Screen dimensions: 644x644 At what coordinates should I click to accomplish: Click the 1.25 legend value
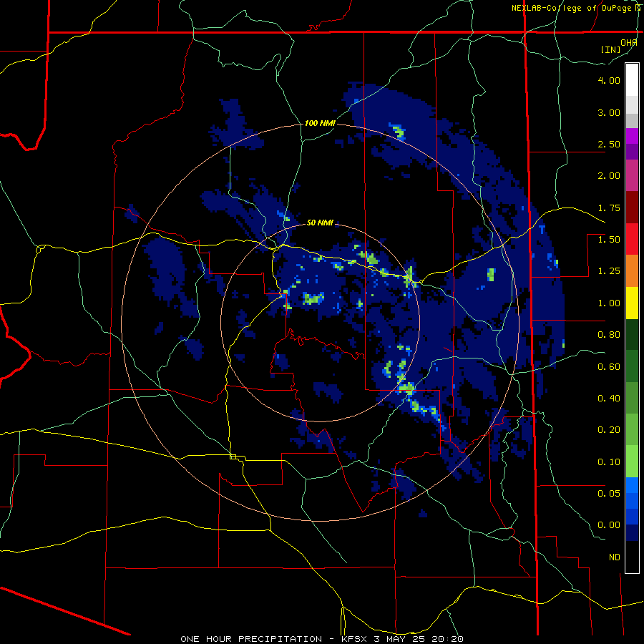(609, 271)
